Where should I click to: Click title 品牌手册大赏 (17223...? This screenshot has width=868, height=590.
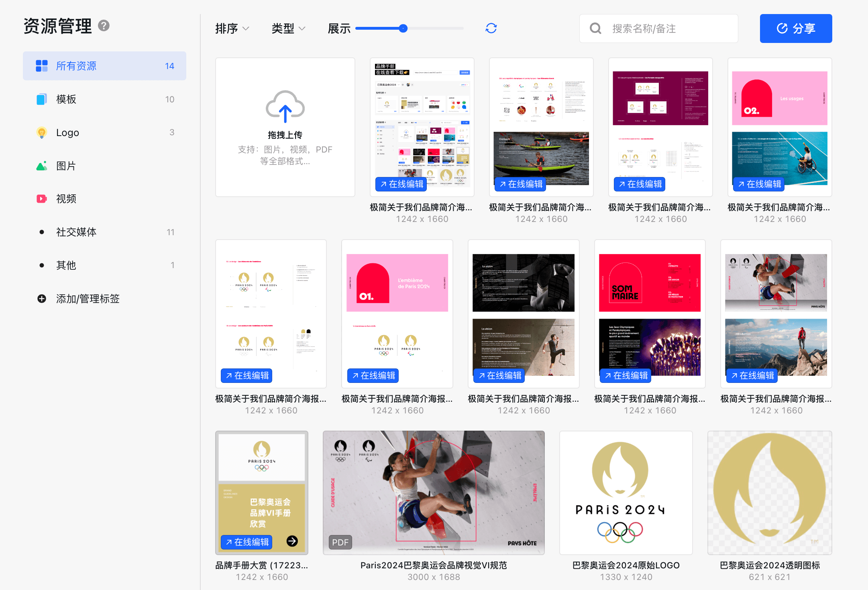[x=262, y=565]
